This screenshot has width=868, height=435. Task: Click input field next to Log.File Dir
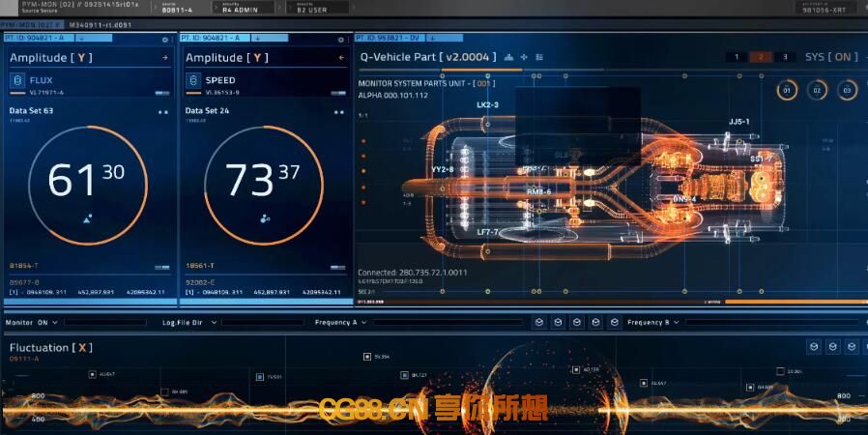[262, 322]
